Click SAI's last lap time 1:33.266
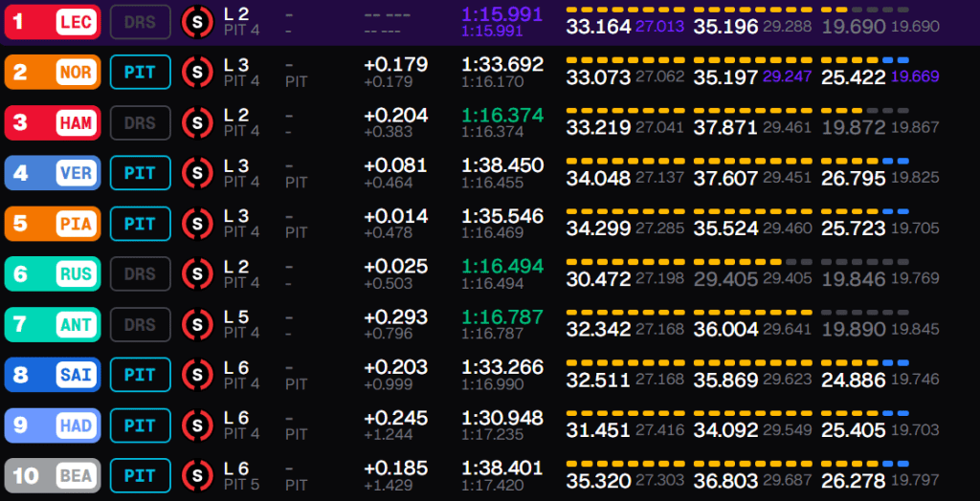 [502, 367]
